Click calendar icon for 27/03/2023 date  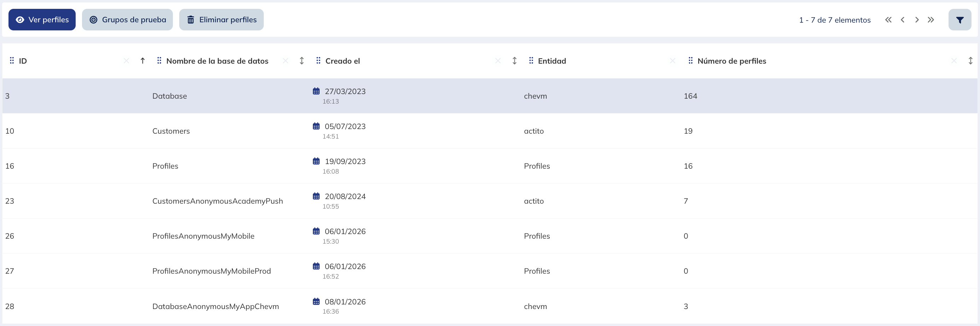(x=316, y=91)
